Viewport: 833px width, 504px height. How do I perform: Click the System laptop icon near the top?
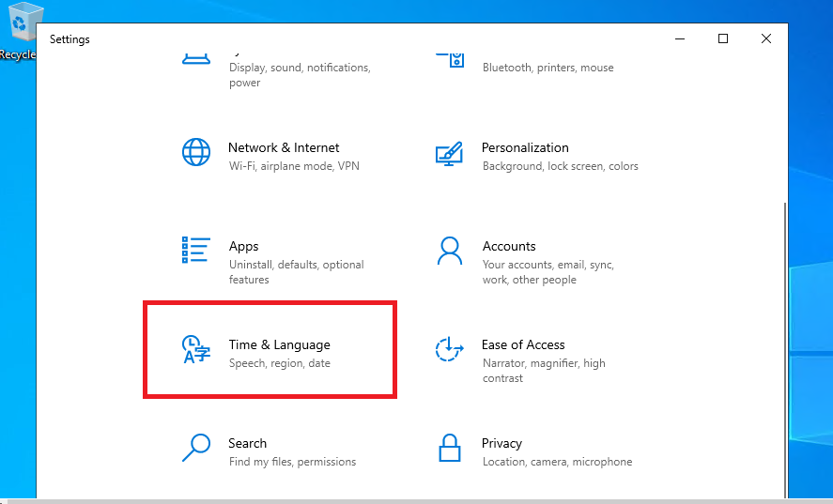pyautogui.click(x=196, y=58)
